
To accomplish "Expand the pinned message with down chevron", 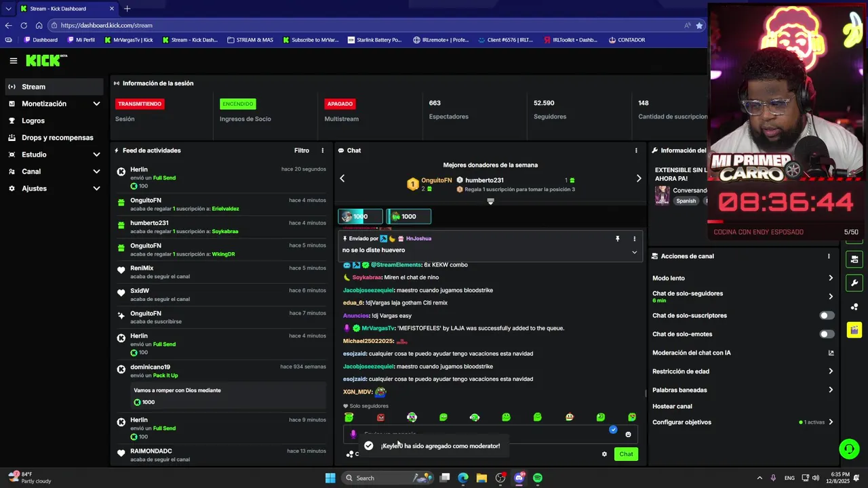I will coord(634,252).
